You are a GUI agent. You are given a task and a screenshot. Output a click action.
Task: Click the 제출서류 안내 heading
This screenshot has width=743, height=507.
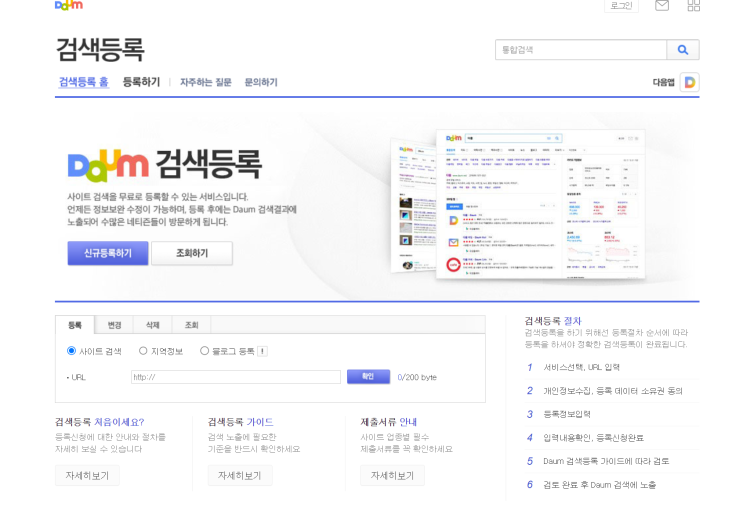coord(389,422)
